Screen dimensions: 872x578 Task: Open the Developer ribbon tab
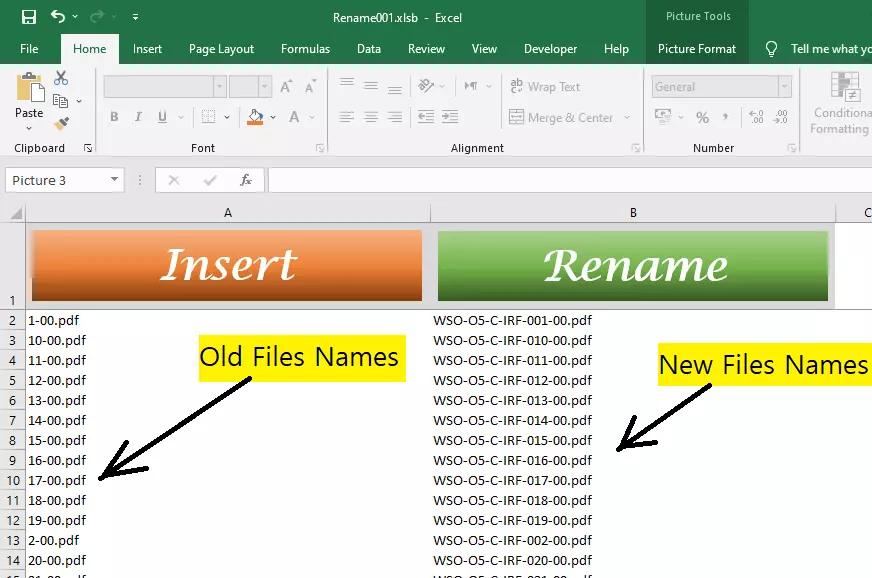pyautogui.click(x=550, y=48)
